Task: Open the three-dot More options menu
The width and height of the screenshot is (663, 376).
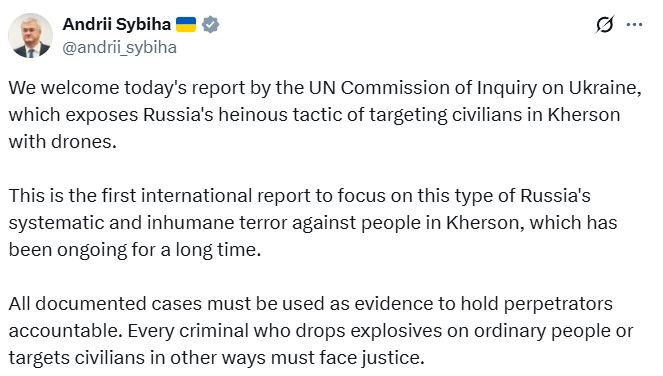Action: [x=634, y=25]
